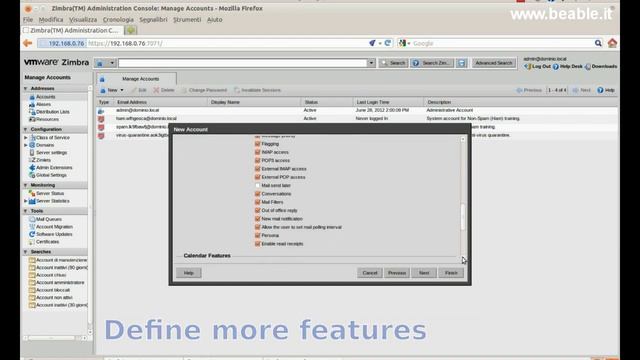Click the Google search magnifier icon

[x=598, y=43]
